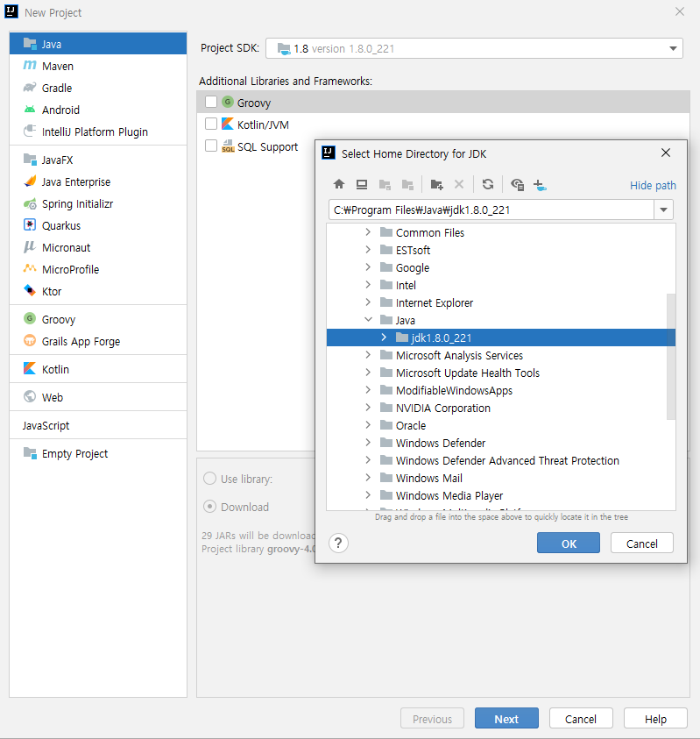The width and height of the screenshot is (700, 739).
Task: Select the Download radio button
Action: (209, 507)
